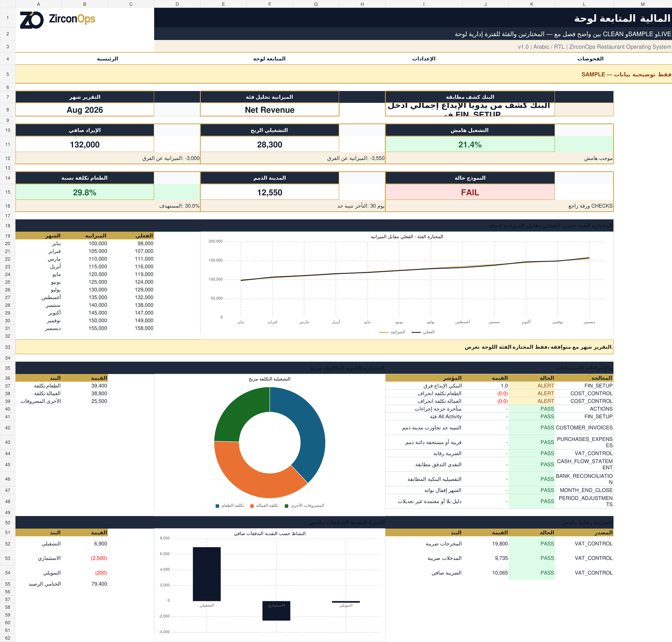This screenshot has width=672, height=642.
Task: Click the الميزانية legend entry in line chart
Action: pyautogui.click(x=392, y=332)
